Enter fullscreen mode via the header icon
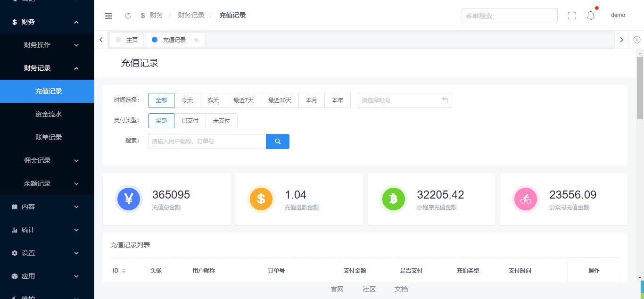Viewport: 644px width, 299px height. coord(572,16)
